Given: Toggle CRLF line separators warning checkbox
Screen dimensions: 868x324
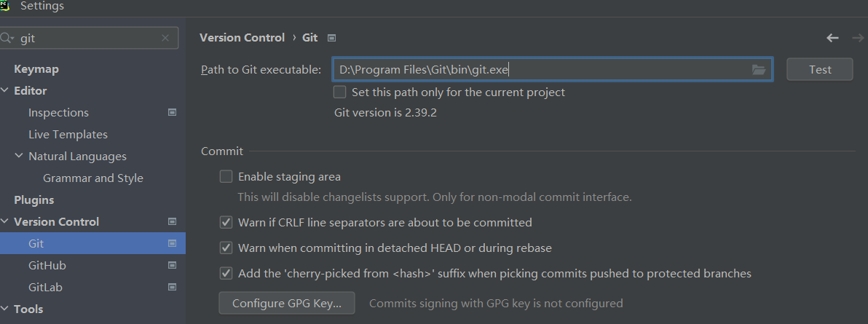Looking at the screenshot, I should [226, 223].
